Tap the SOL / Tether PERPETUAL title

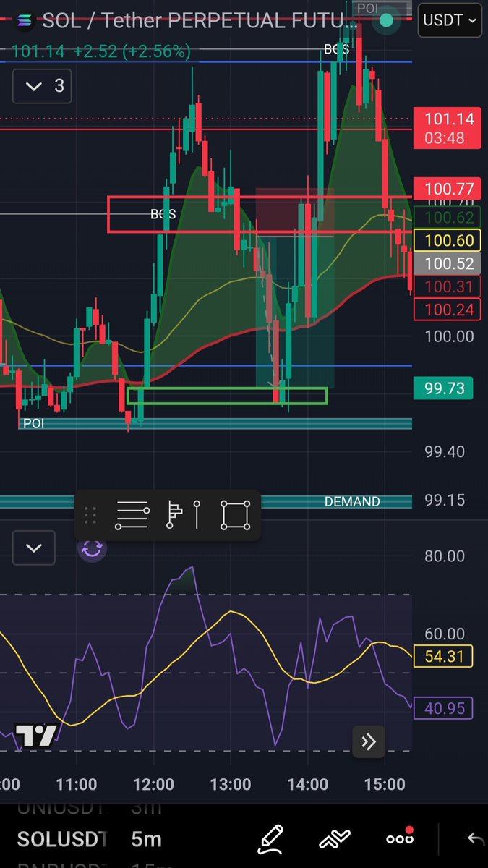(x=201, y=20)
